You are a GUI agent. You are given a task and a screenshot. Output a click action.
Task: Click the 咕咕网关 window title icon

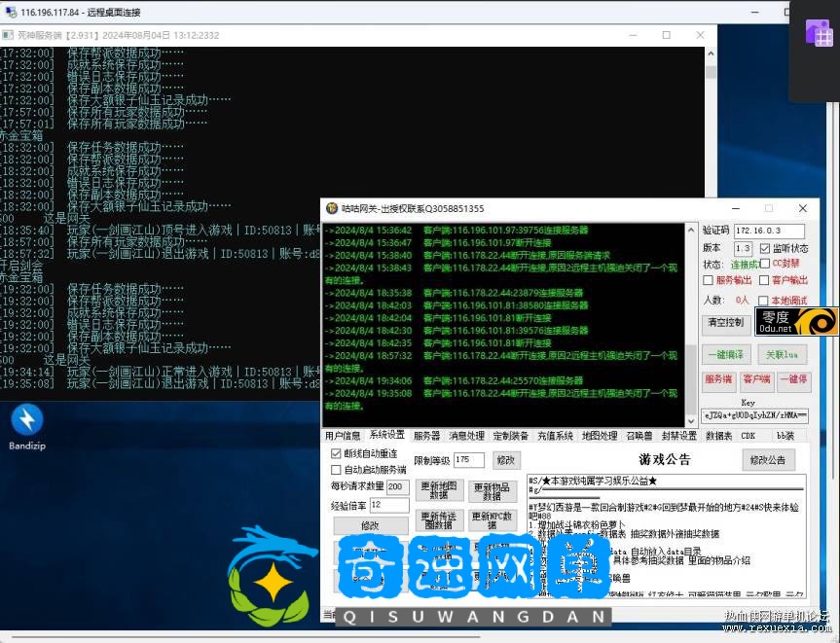point(332,208)
